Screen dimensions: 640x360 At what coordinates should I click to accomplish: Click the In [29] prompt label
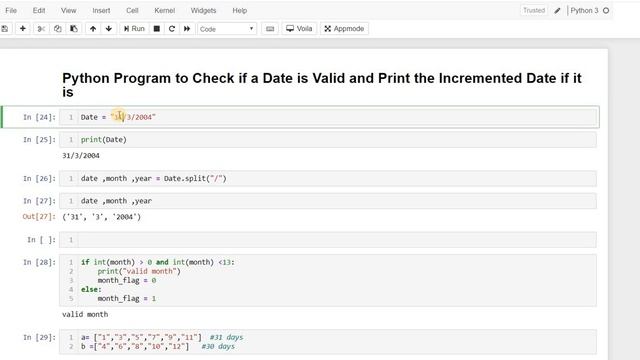point(39,337)
